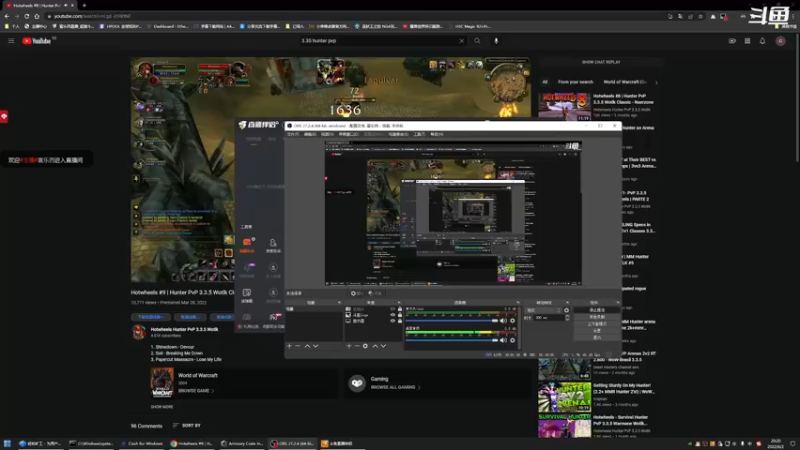Click OBS source toolbar Filters (滤镜) button
The height and width of the screenshot is (450, 800).
[x=375, y=293]
